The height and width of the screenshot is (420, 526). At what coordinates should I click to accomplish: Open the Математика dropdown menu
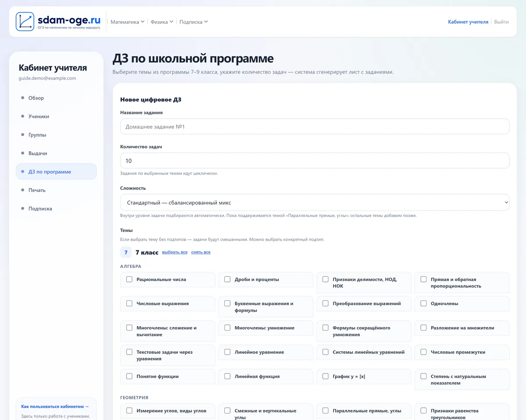[128, 22]
